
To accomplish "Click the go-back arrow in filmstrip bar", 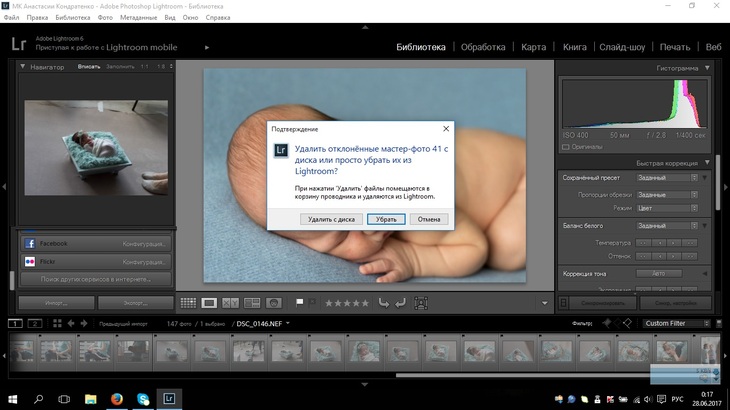I will coord(71,323).
